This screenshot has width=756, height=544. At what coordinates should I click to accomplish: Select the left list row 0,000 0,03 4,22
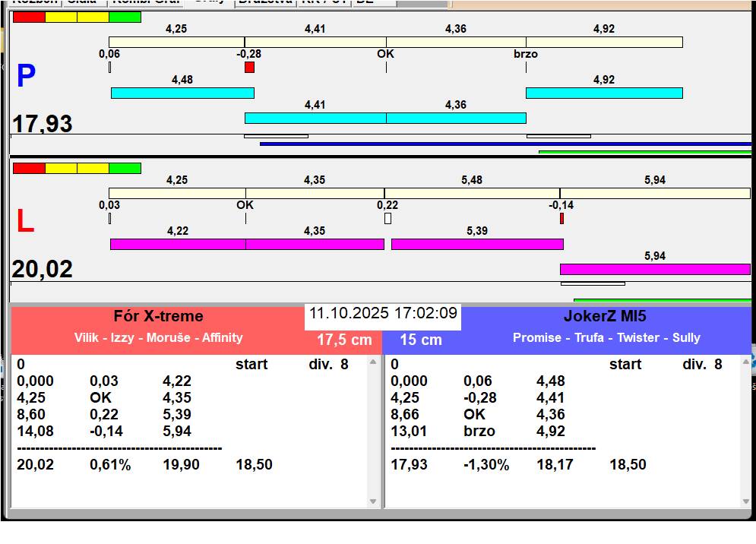pyautogui.click(x=104, y=381)
